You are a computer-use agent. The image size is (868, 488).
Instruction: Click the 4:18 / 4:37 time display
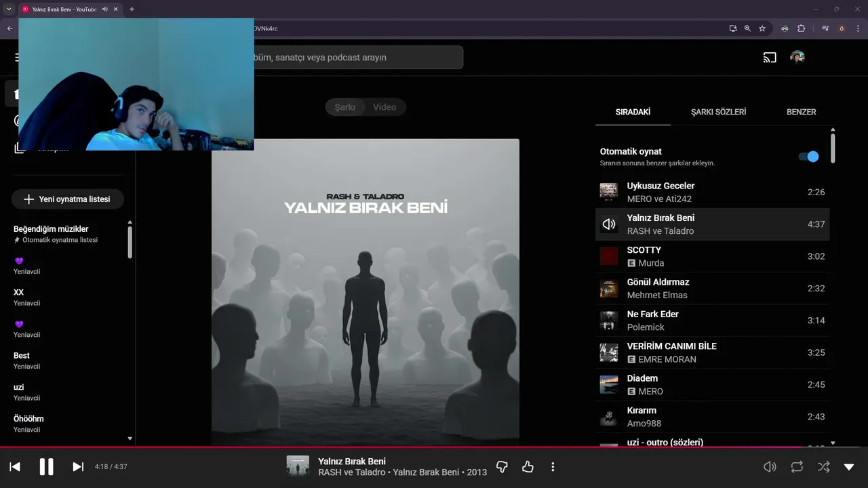click(x=111, y=466)
